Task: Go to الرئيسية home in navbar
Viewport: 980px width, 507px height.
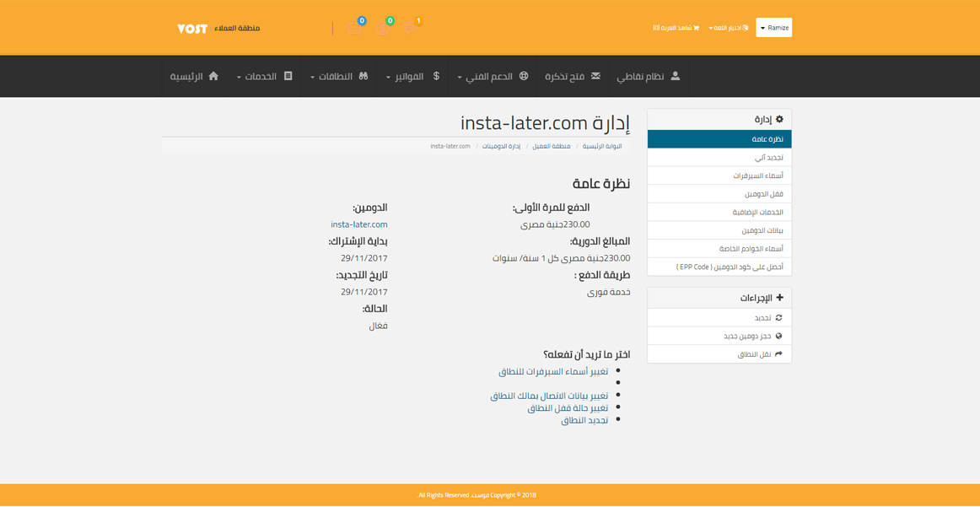Action: click(x=194, y=76)
